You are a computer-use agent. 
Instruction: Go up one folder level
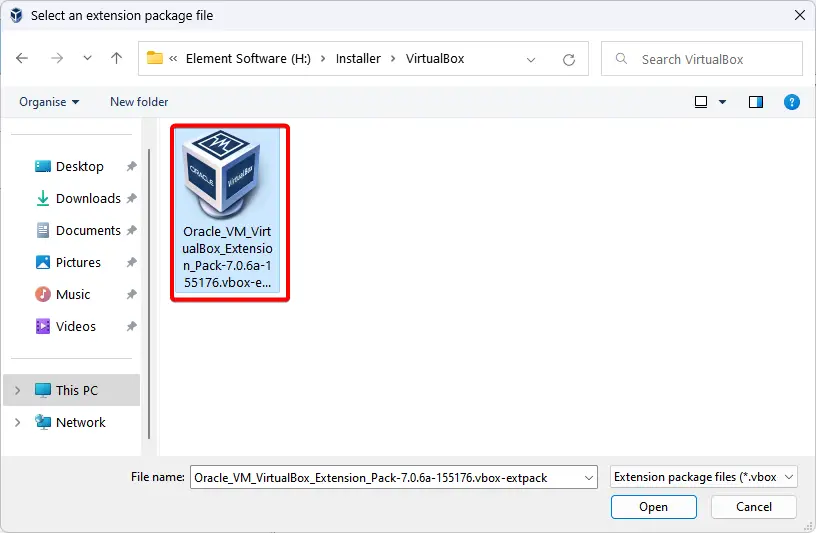tap(117, 58)
